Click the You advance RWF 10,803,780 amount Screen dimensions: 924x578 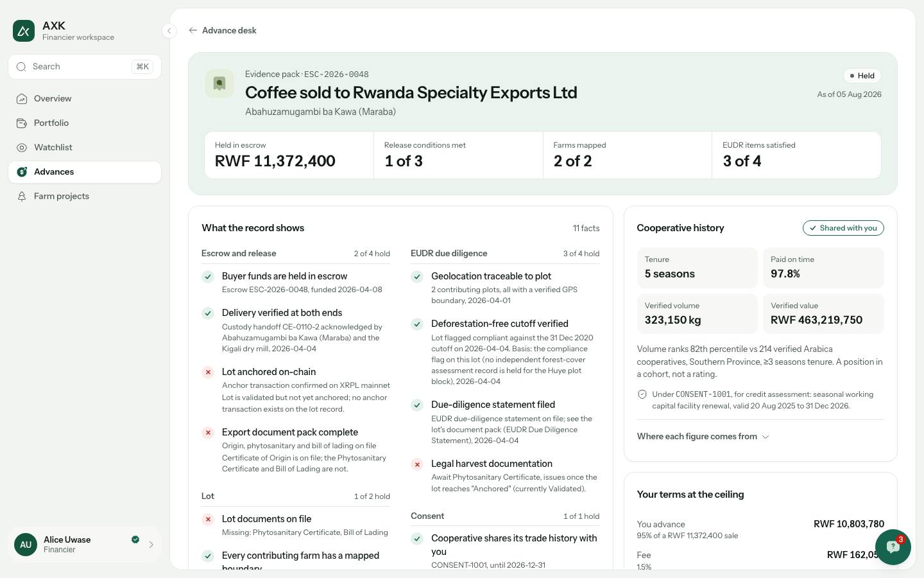(849, 524)
